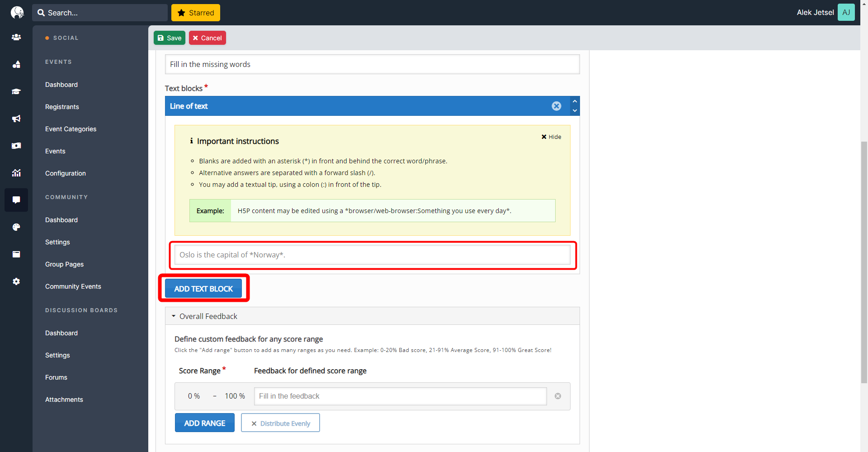The image size is (868, 452).
Task: Add a score range
Action: point(205,423)
